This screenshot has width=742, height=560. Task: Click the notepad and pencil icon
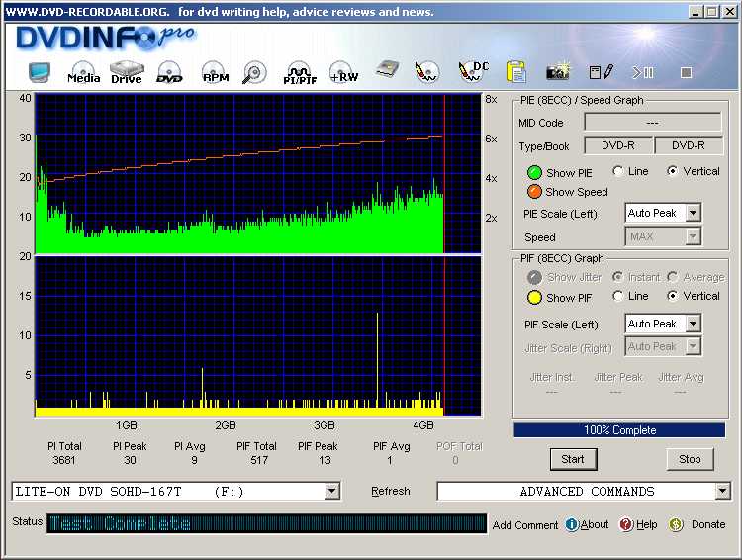click(x=602, y=72)
